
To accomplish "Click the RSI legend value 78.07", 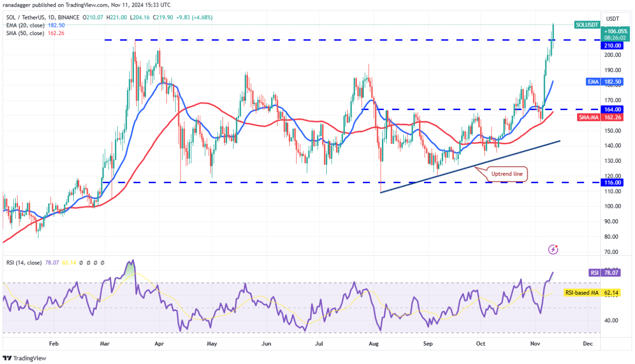I will tap(53, 262).
